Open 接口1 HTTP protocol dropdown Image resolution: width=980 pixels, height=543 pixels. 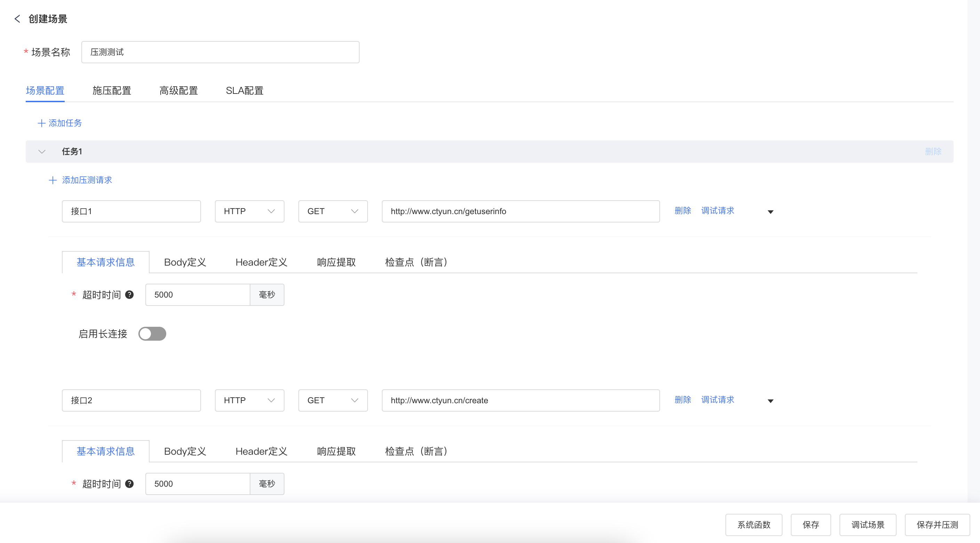(x=249, y=211)
